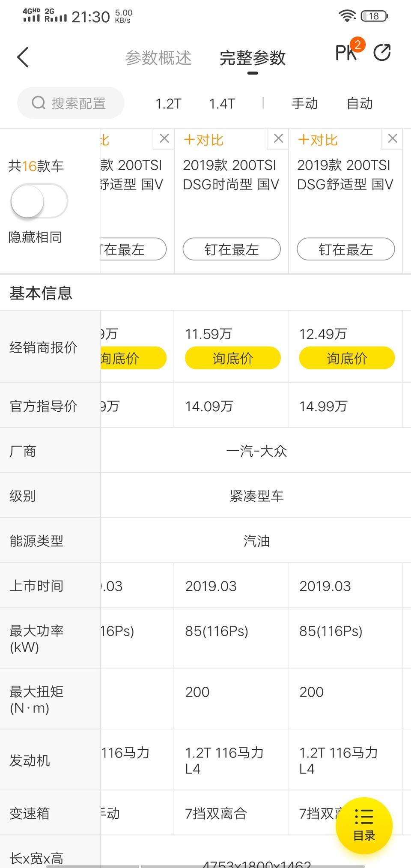Viewport: 411px width, 868px height.
Task: Pin the partially visible column to left
Action: [x=133, y=249]
